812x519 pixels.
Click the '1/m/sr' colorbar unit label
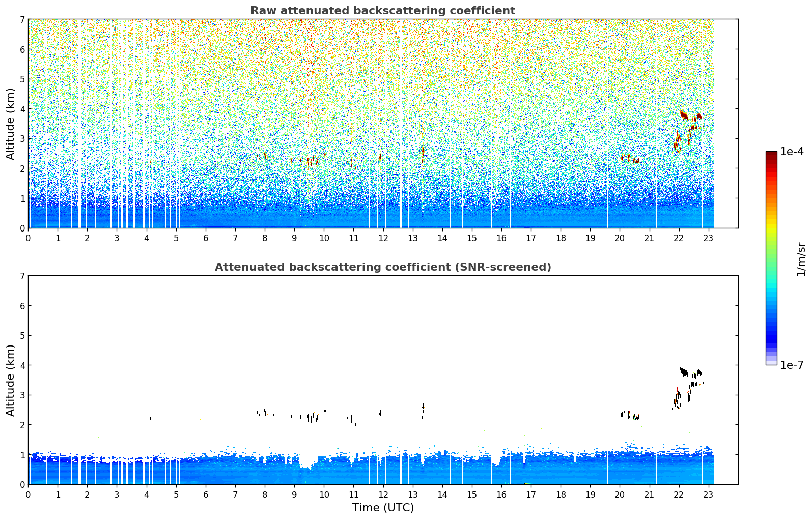pos(801,259)
